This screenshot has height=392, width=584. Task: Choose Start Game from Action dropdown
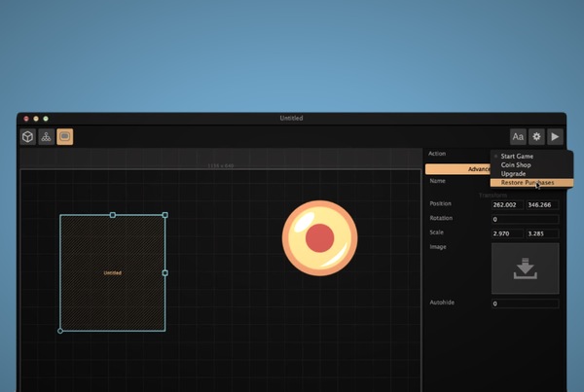(517, 157)
